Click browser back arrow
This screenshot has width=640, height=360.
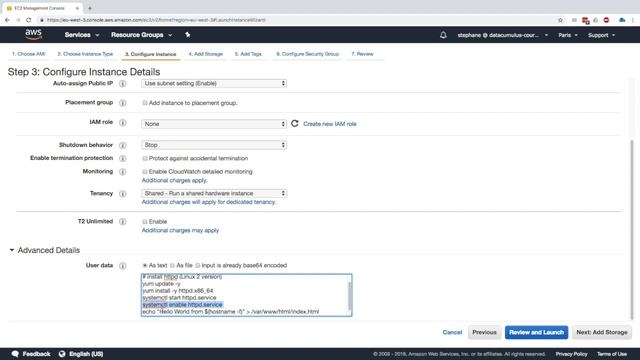7,20
